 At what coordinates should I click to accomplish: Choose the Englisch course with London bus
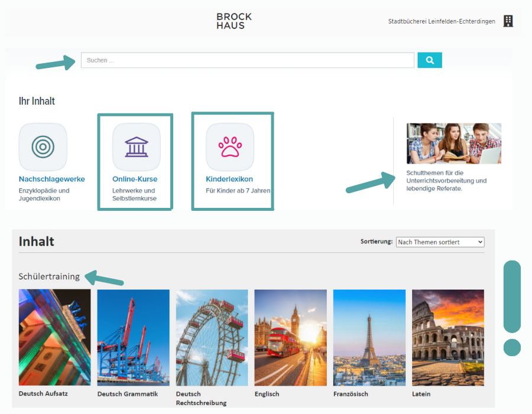click(x=290, y=337)
